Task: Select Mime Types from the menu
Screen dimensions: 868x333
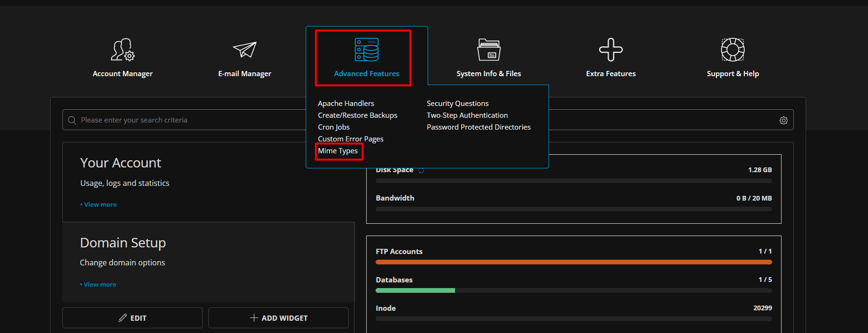Action: (x=338, y=151)
